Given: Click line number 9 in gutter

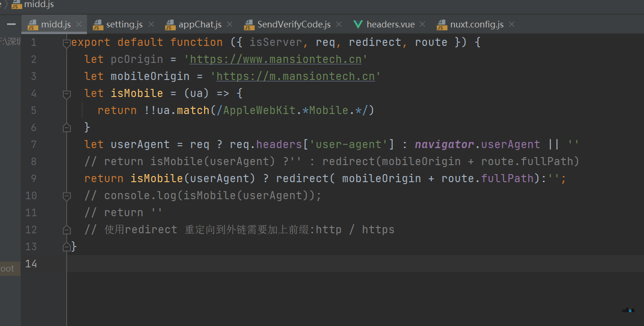Looking at the screenshot, I should pyautogui.click(x=33, y=179).
